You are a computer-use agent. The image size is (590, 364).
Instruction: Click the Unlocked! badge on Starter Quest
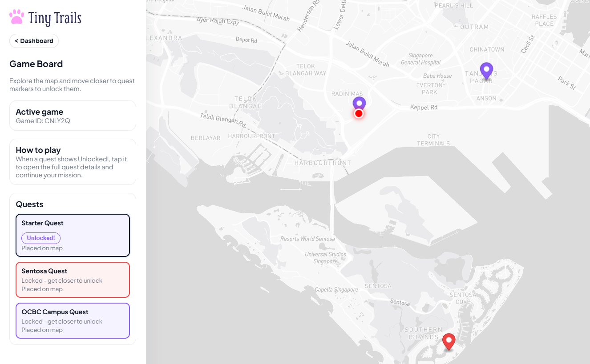click(x=40, y=238)
